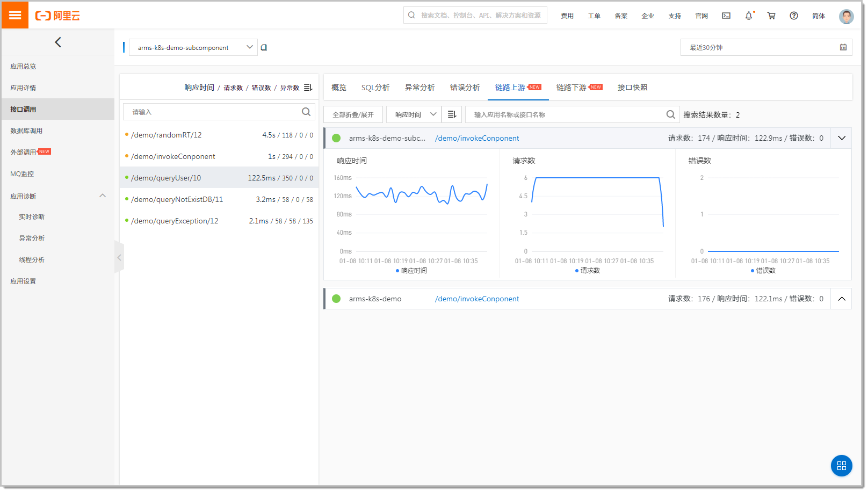Collapse the interface list panel handle

pos(119,258)
